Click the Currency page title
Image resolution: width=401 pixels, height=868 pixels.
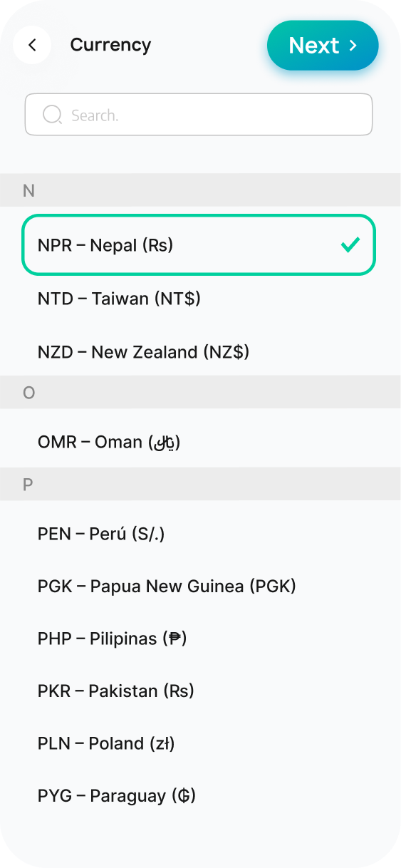point(110,45)
